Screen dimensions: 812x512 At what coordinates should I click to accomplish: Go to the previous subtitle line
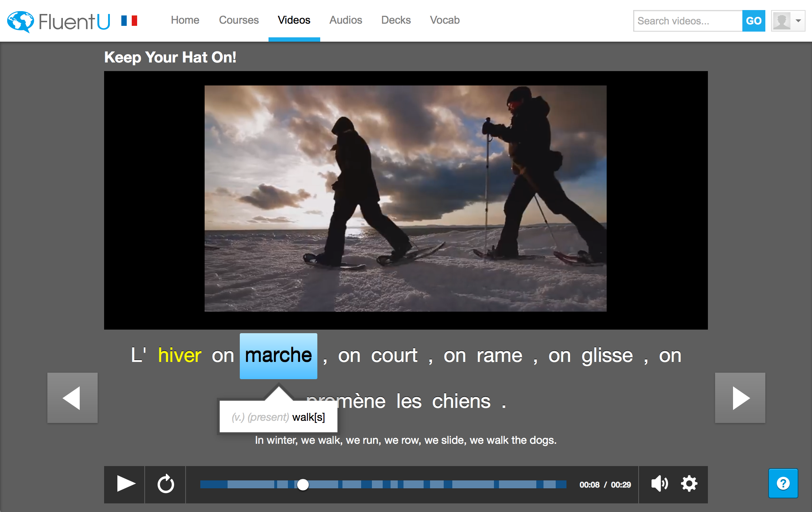73,398
